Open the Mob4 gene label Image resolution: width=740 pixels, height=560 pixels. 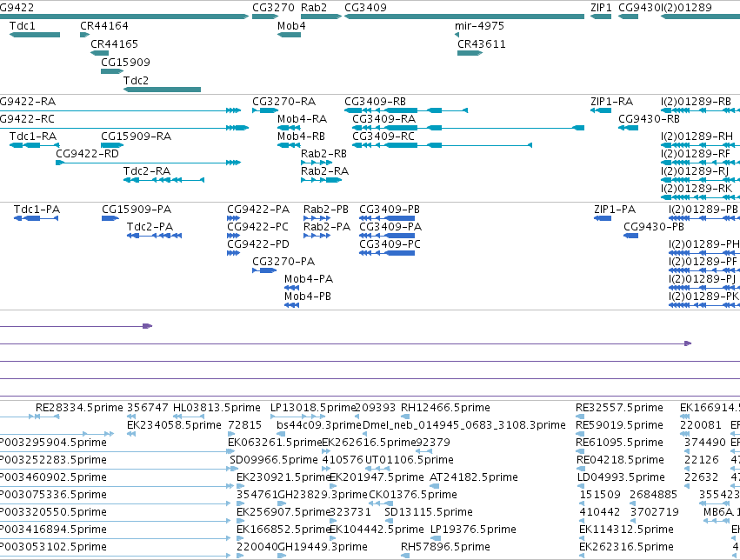291,26
